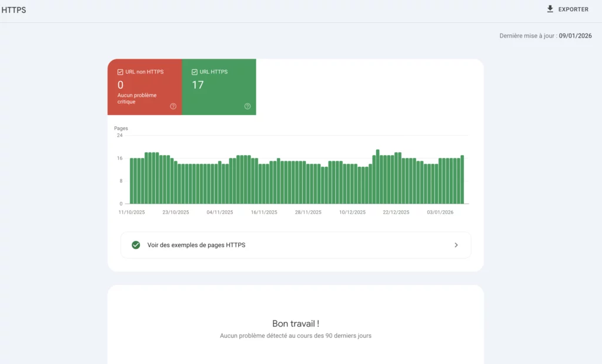This screenshot has width=602, height=364.
Task: Toggle the URL HTTPS metric card
Action: tap(219, 87)
